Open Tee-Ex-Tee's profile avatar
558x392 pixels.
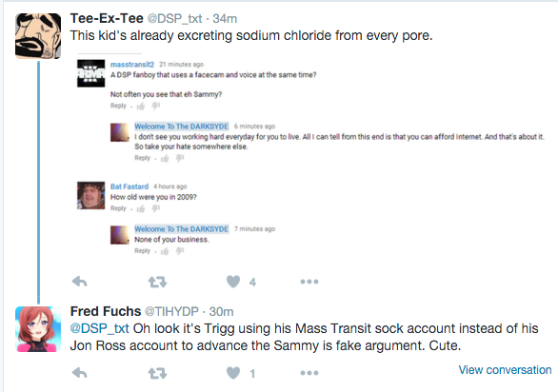[38, 36]
